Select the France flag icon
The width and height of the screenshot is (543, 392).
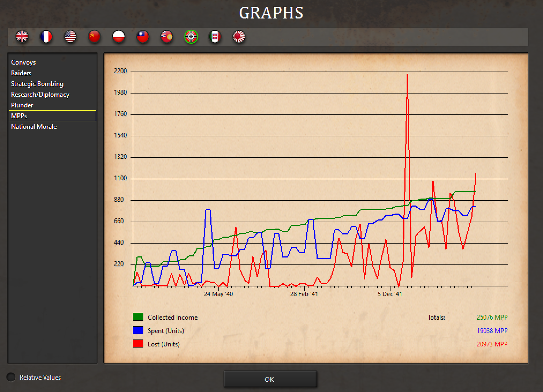click(x=46, y=37)
